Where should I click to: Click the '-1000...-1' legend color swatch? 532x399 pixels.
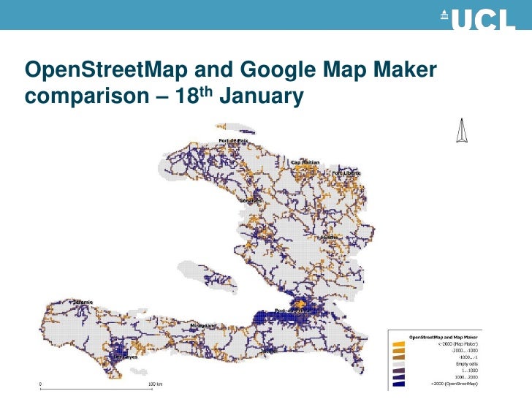point(399,357)
